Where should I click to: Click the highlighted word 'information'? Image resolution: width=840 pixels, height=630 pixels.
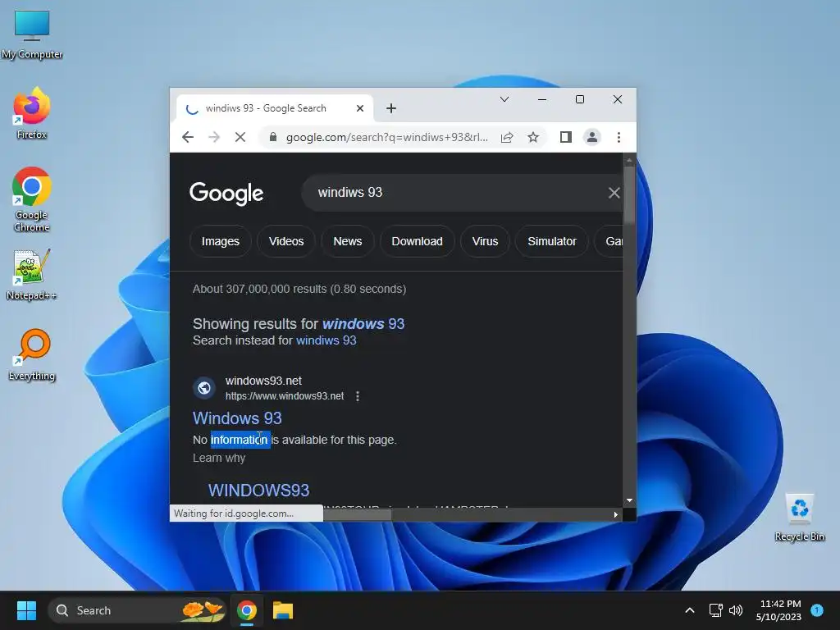pyautogui.click(x=240, y=440)
